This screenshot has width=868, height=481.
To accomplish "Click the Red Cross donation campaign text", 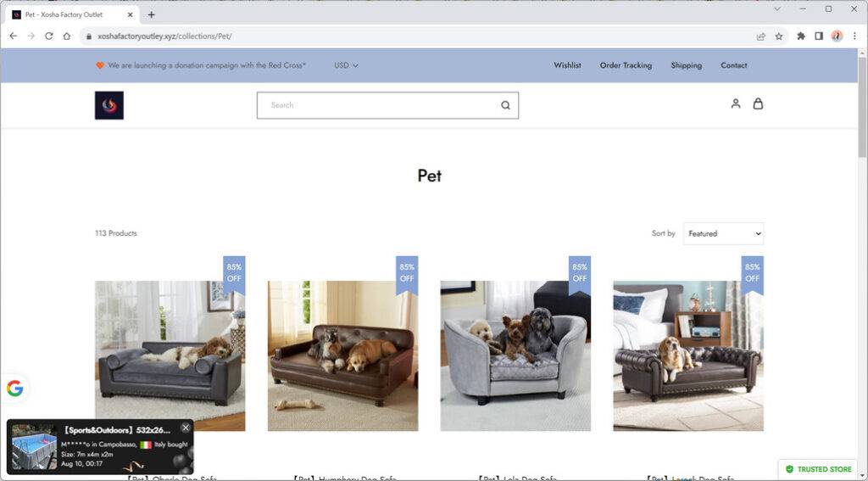I will 207,65.
